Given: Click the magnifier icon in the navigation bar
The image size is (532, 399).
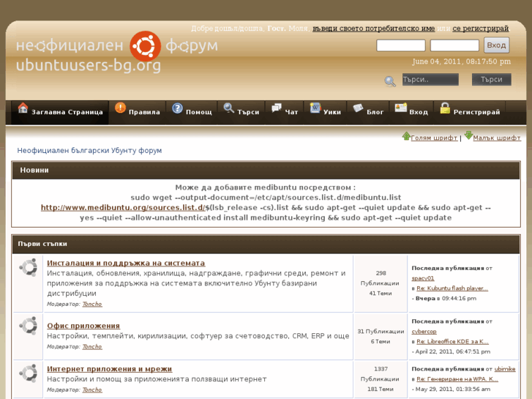Looking at the screenshot, I should [x=228, y=108].
